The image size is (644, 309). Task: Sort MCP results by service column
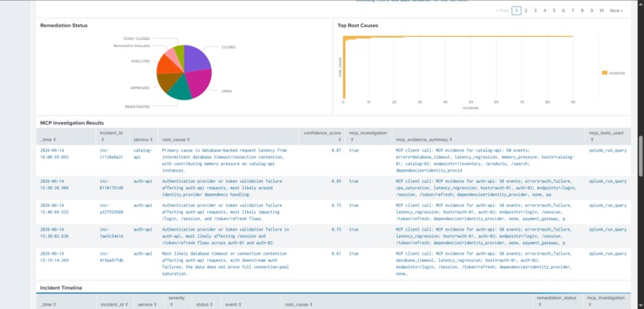[x=143, y=140]
